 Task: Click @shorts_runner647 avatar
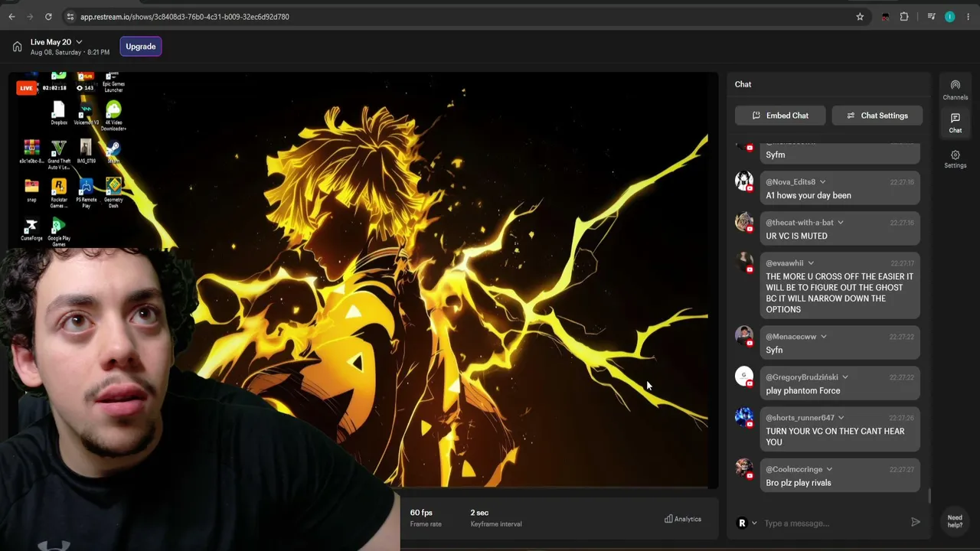coord(744,416)
